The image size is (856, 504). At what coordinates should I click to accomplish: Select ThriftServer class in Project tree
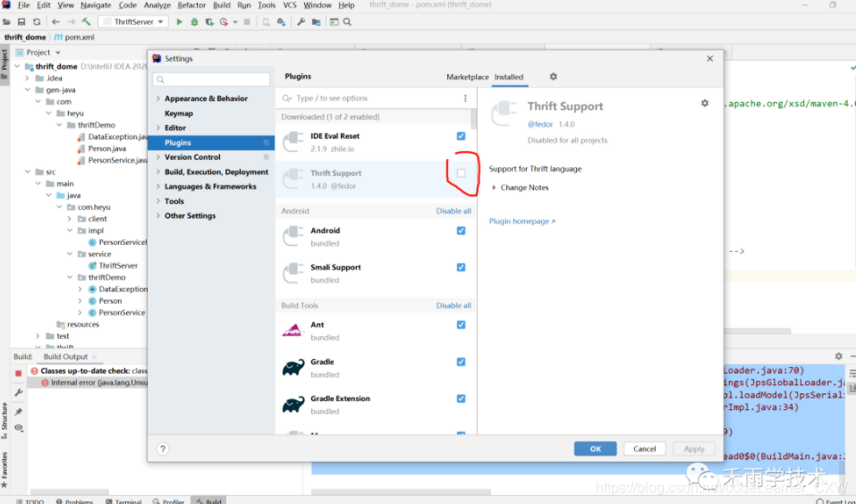click(118, 265)
